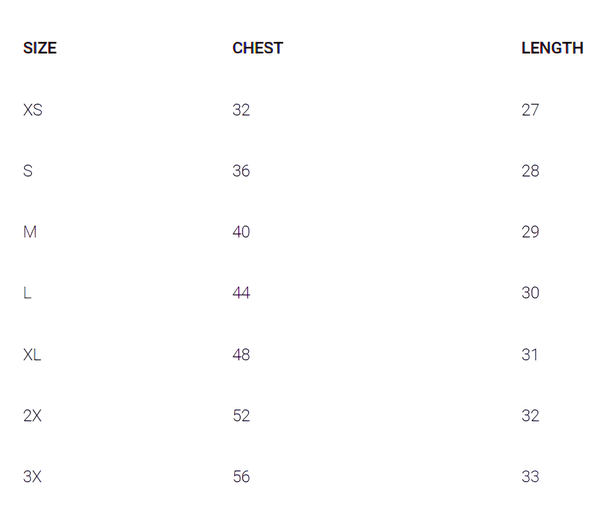Click length value 33
Viewport: 600px width, 526px height.
(530, 477)
